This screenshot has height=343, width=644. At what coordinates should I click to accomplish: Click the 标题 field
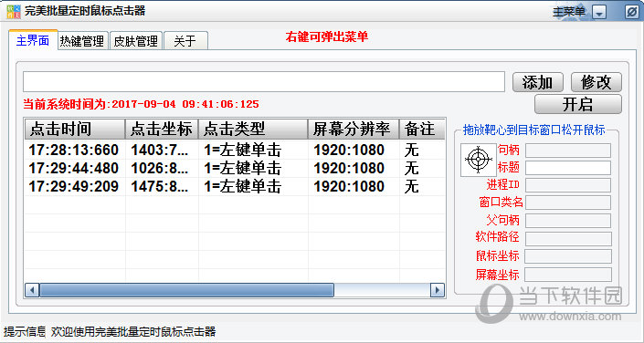point(568,168)
